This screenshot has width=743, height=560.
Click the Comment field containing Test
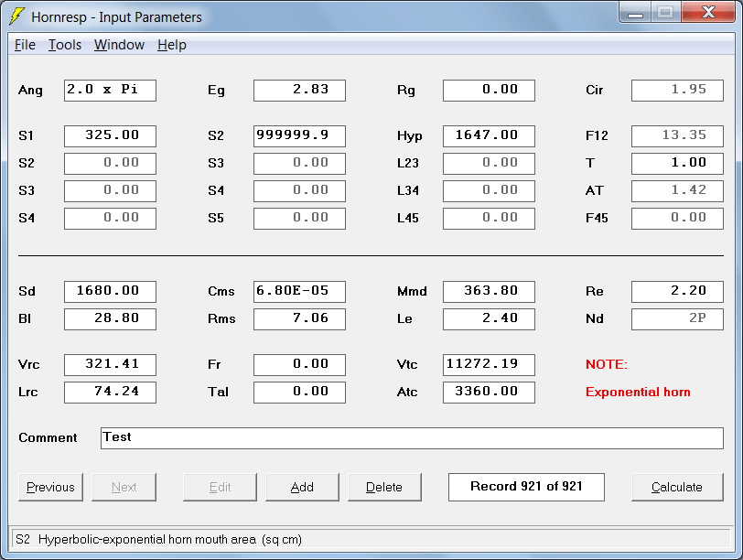pos(413,438)
